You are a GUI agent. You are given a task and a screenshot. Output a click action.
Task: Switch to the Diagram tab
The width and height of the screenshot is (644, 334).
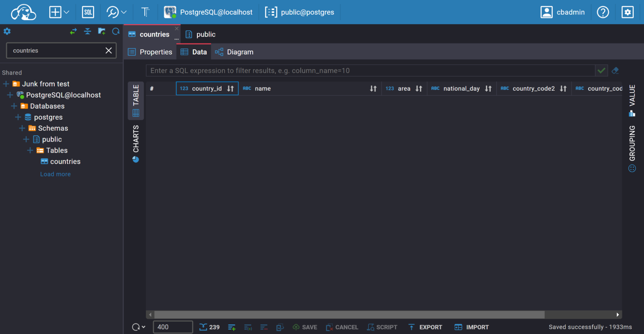tap(234, 52)
